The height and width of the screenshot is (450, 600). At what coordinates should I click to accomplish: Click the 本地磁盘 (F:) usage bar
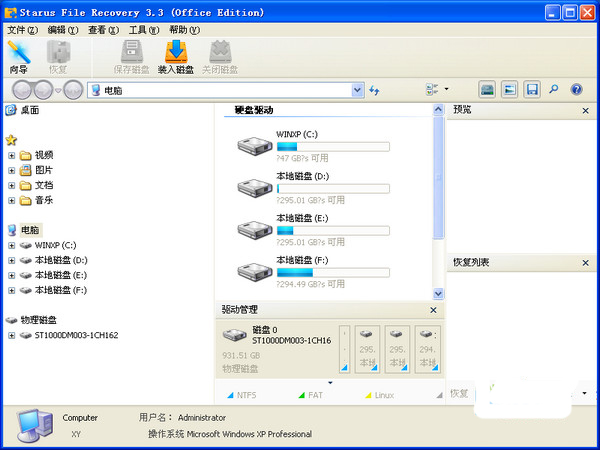tap(333, 272)
